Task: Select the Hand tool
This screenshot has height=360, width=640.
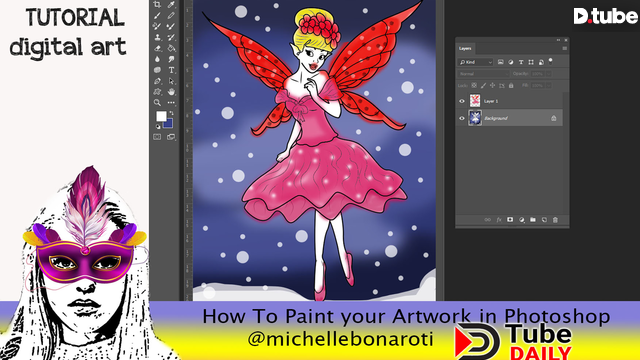Action: pos(171,92)
